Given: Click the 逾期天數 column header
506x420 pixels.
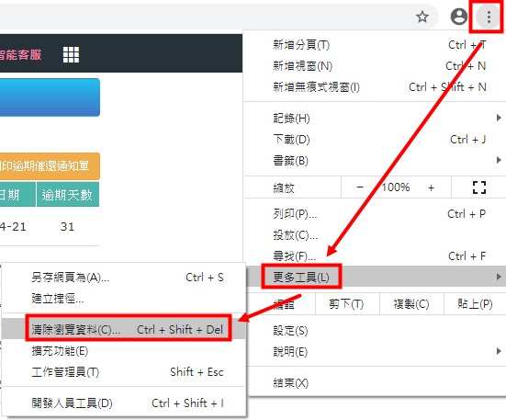Looking at the screenshot, I should (x=68, y=194).
